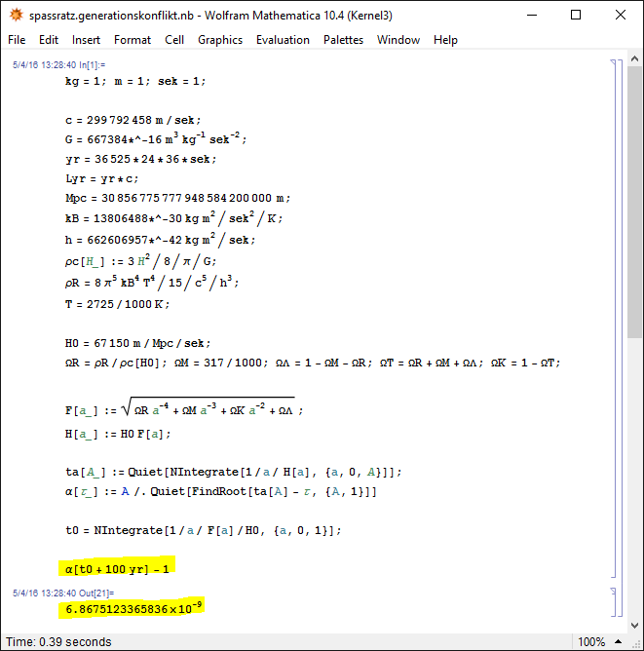
Task: Click the output value 6.8675123365836×10⁻⁹
Action: pyautogui.click(x=133, y=608)
